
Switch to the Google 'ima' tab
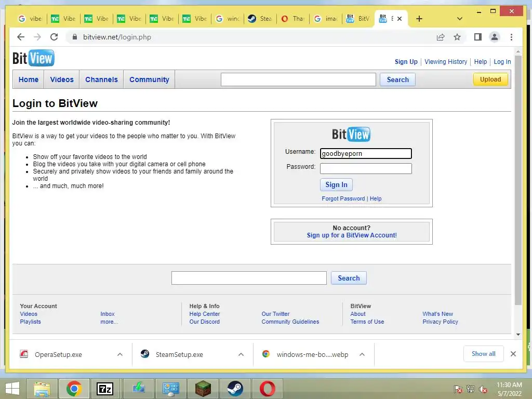(326, 19)
